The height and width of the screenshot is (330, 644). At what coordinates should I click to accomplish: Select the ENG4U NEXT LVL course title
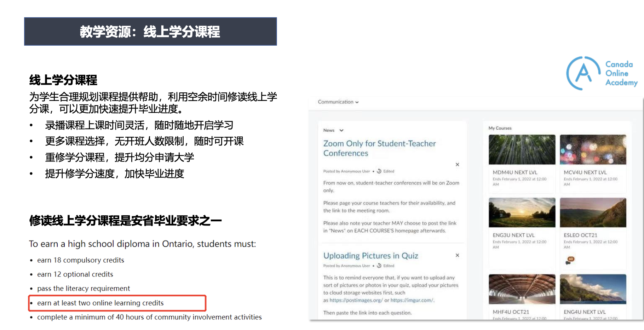click(x=585, y=312)
